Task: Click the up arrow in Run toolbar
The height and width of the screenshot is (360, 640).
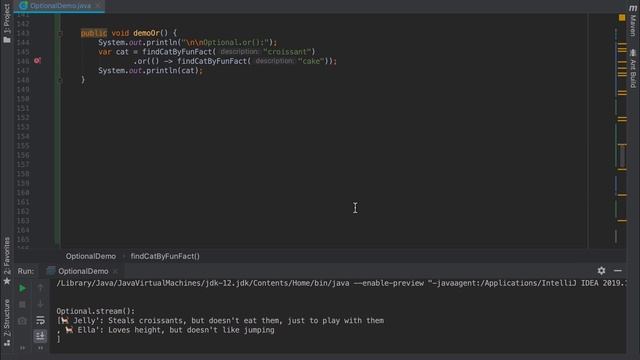Action: pos(40,288)
